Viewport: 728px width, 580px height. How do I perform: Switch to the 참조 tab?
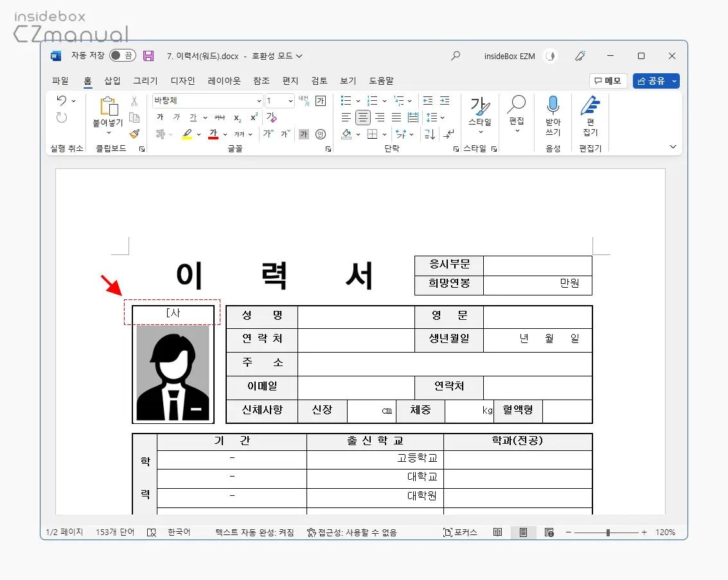(262, 81)
